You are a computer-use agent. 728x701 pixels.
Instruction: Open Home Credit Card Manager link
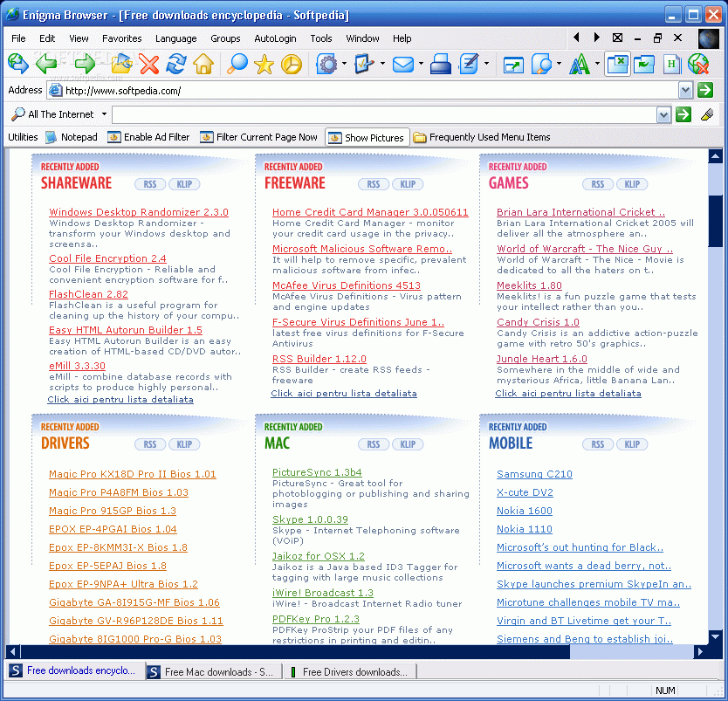(x=370, y=212)
